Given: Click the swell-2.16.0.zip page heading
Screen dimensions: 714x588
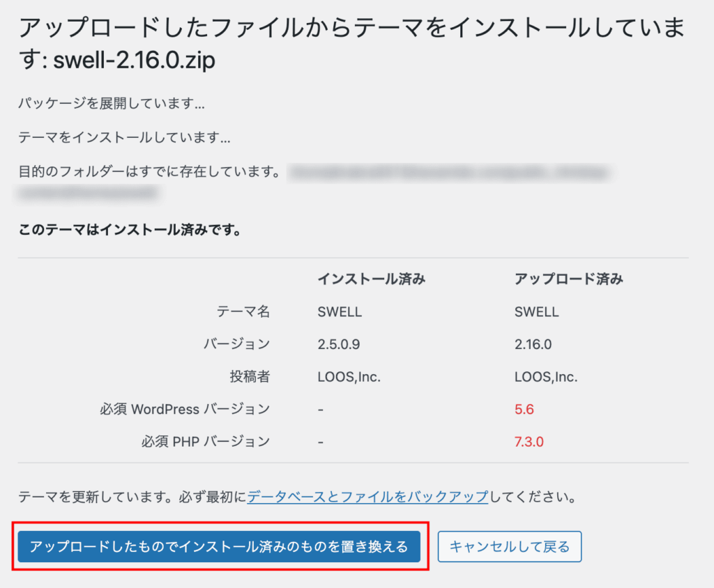Looking at the screenshot, I should click(351, 44).
